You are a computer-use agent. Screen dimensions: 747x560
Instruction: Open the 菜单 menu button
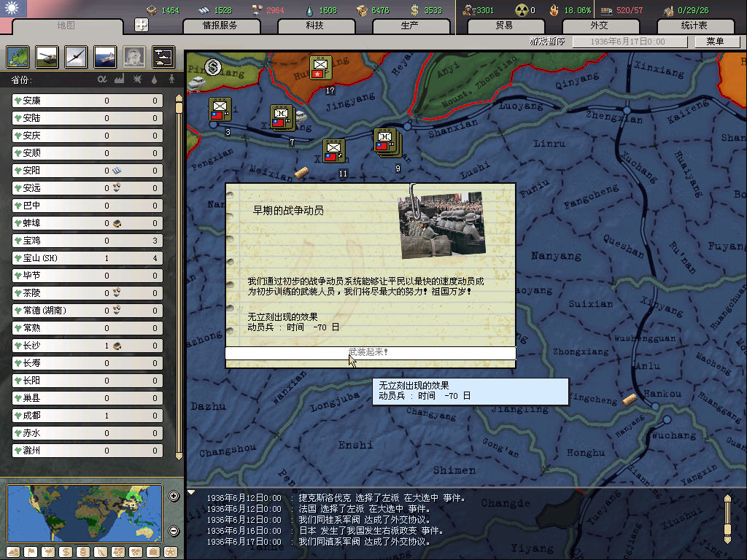point(714,42)
